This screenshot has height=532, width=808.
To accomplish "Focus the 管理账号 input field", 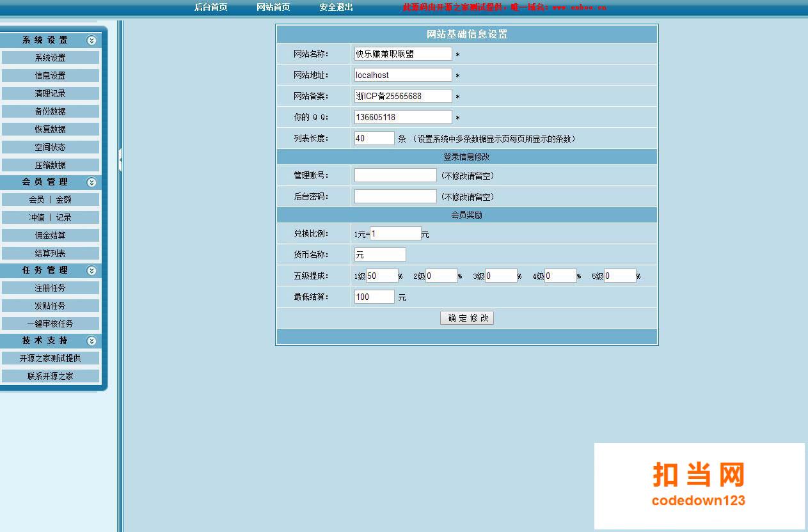I will click(395, 175).
